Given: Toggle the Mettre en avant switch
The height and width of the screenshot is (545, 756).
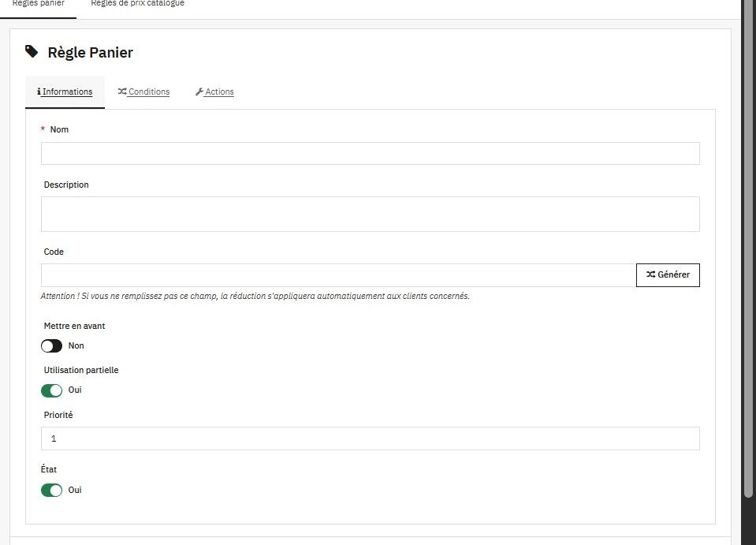Looking at the screenshot, I should tap(51, 345).
